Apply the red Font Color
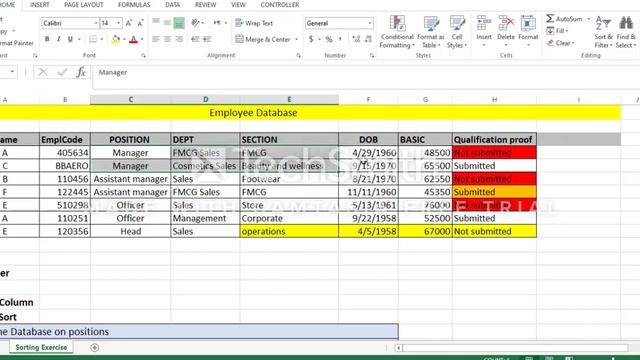Screen dimensions: 640x360 pos(133,39)
